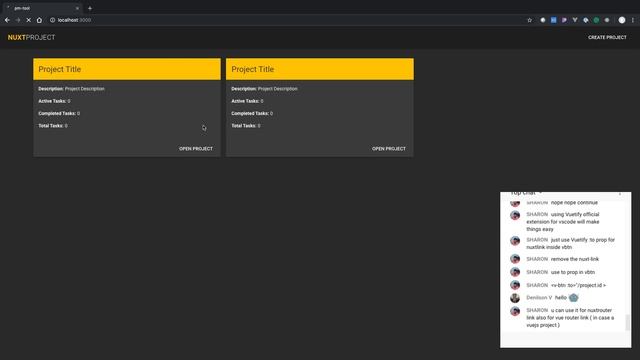Click the browser forward arrow

click(18, 20)
